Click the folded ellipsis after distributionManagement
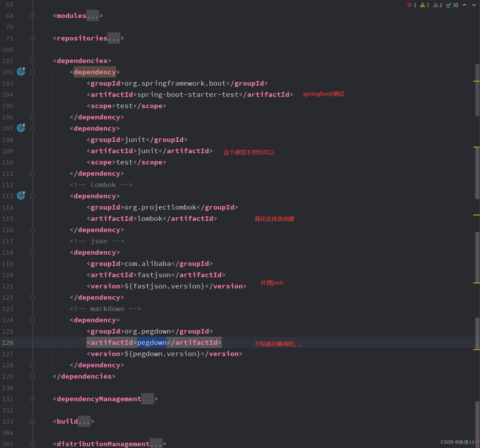Viewport: 480px width, 448px height. click(x=156, y=443)
